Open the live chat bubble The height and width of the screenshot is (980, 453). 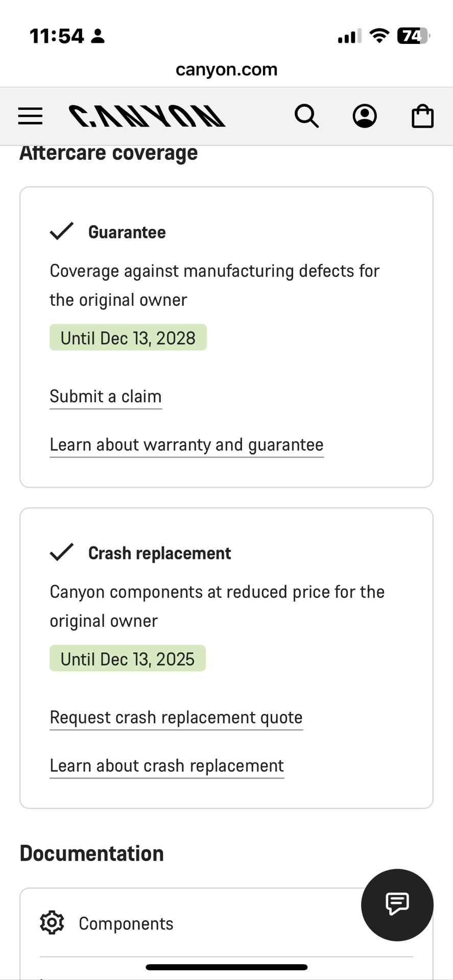point(397,904)
